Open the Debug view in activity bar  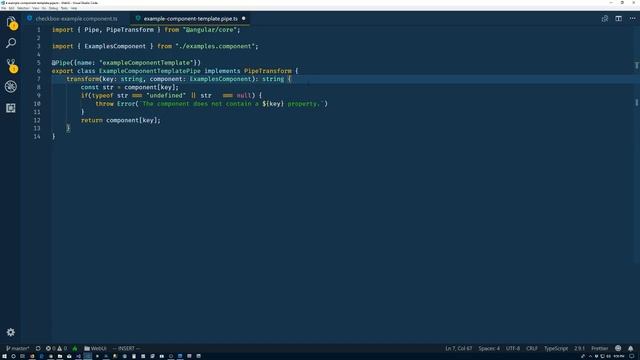click(11, 86)
